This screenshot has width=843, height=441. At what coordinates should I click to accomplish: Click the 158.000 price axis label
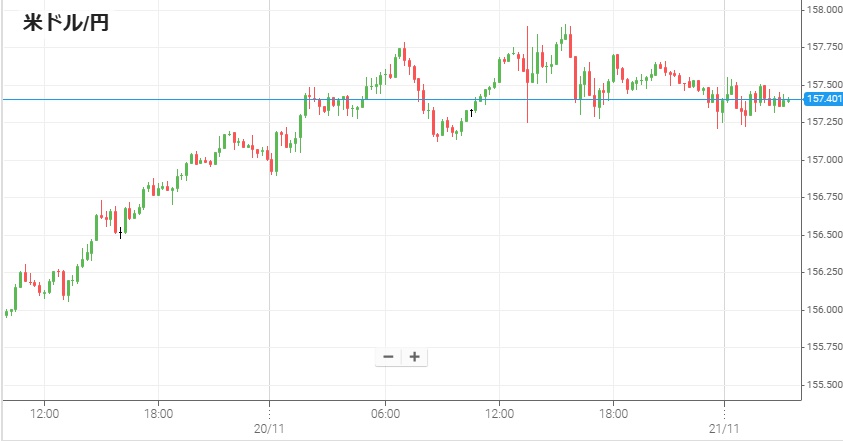coord(821,10)
